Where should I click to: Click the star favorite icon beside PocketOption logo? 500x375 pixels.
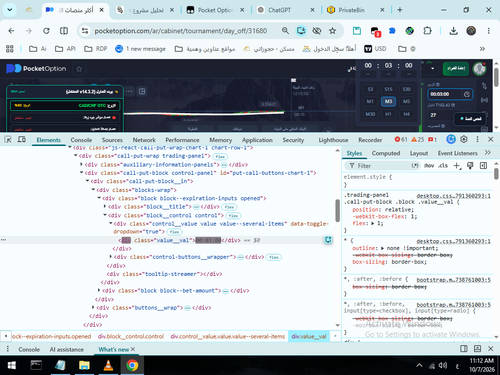[x=79, y=69]
